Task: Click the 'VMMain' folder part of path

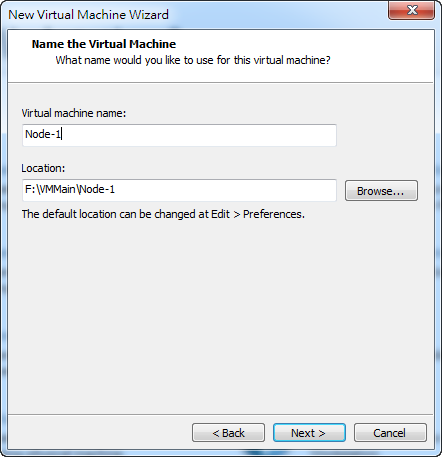Action: pyautogui.click(x=56, y=189)
